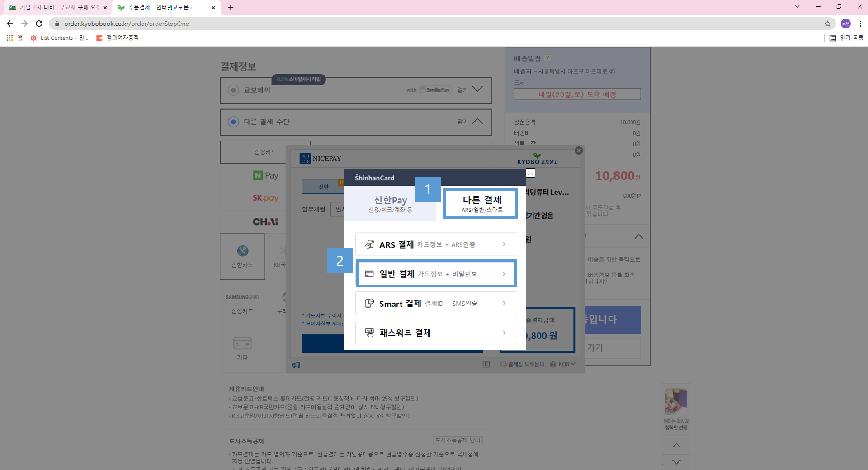This screenshot has width=868, height=470.
Task: Open a new browser tab
Action: pos(231,8)
